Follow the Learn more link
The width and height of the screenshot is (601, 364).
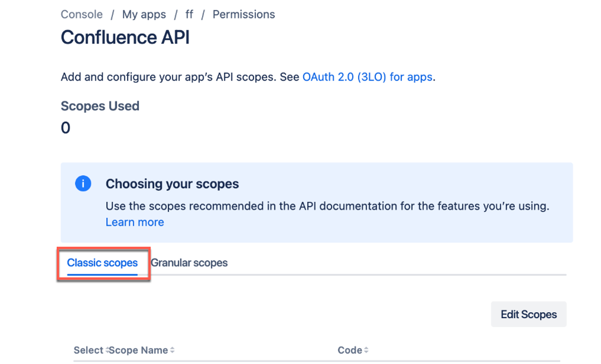[135, 222]
